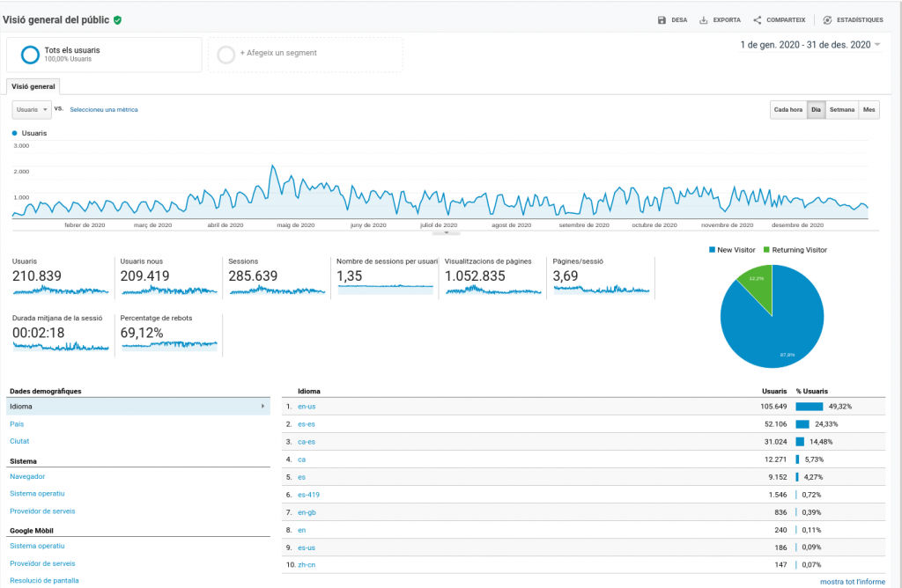Select Mes time granularity

pyautogui.click(x=869, y=109)
